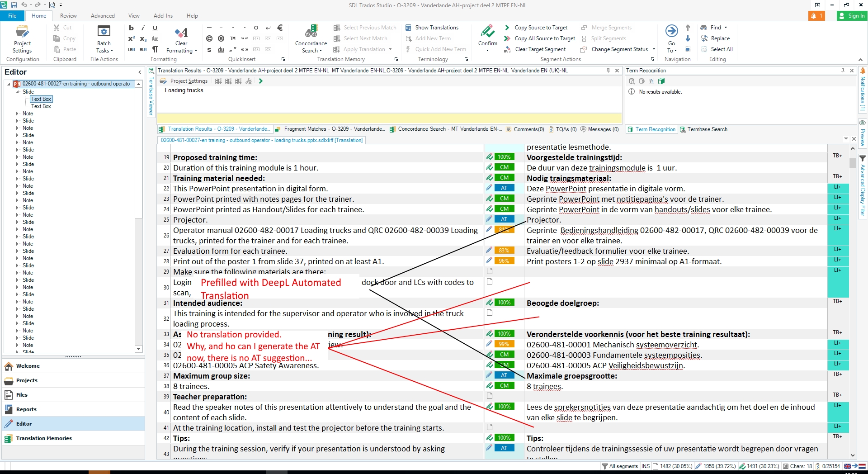Viewport: 868px width, 474px height.
Task: Open the Clear Formatting dropdown
Action: (x=182, y=39)
